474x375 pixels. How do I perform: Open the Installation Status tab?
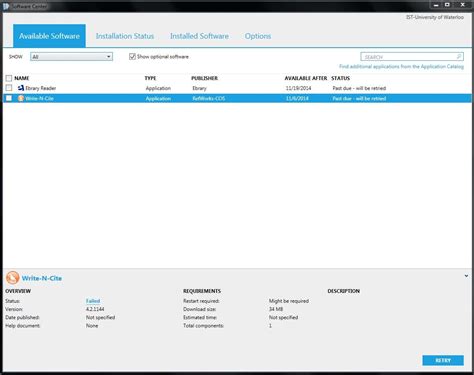(125, 36)
